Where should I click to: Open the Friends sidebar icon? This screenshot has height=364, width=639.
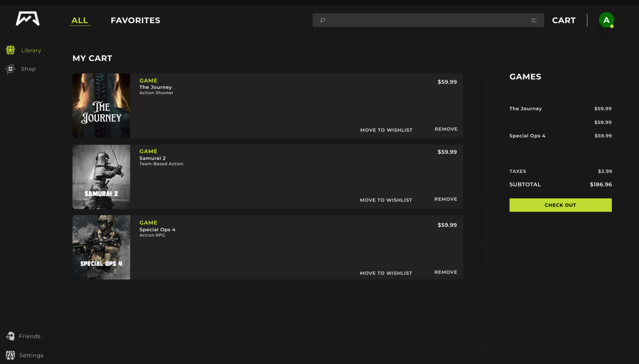(10, 336)
